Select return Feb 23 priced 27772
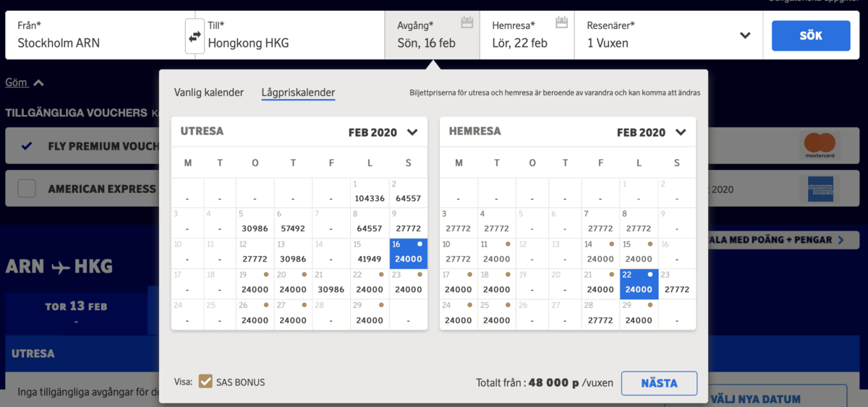 click(677, 283)
